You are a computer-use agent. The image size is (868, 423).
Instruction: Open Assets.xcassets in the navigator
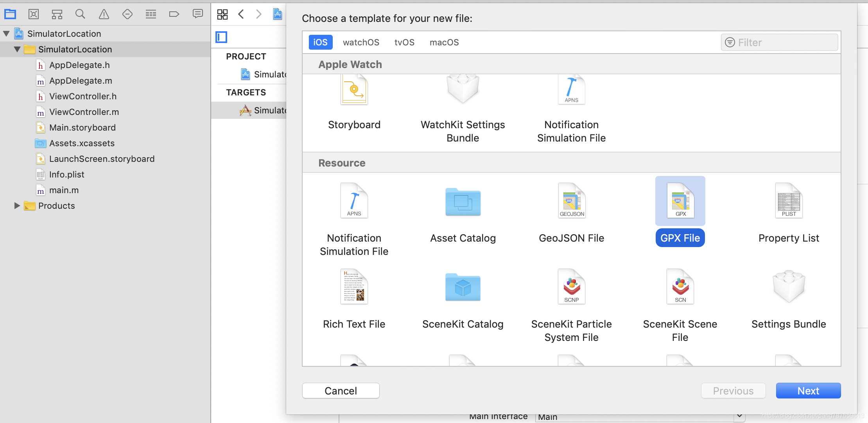pyautogui.click(x=82, y=143)
